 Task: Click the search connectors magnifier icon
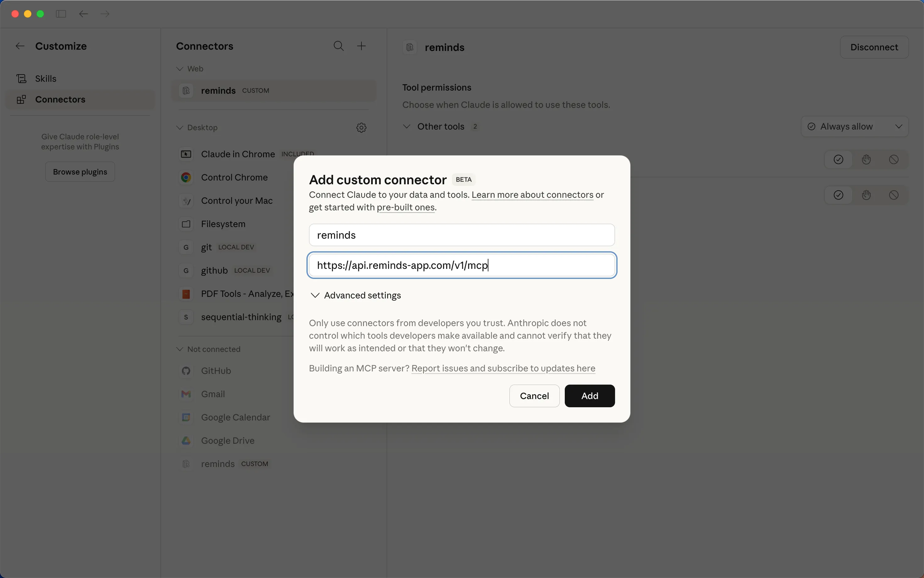[x=338, y=46]
